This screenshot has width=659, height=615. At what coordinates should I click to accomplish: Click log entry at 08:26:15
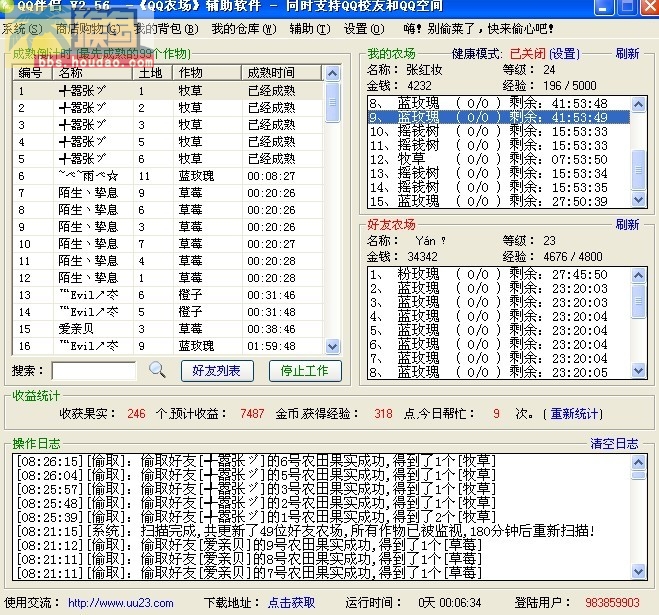point(256,461)
